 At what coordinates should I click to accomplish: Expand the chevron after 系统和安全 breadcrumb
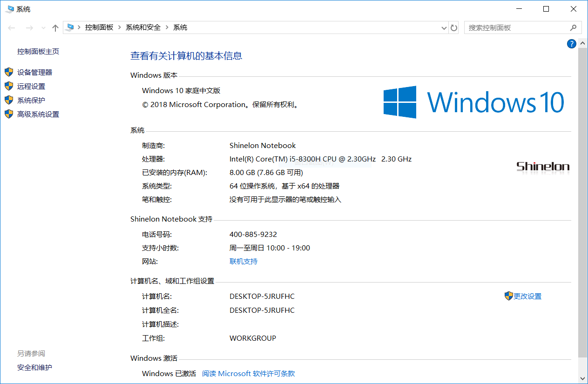click(x=167, y=27)
